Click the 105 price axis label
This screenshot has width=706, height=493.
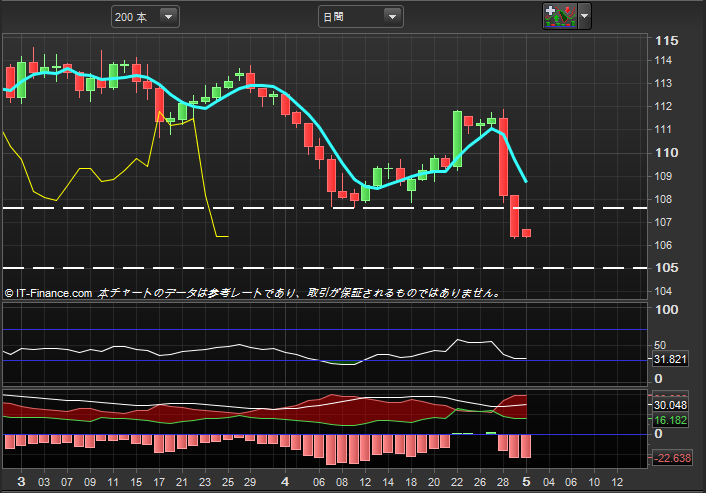(x=666, y=268)
